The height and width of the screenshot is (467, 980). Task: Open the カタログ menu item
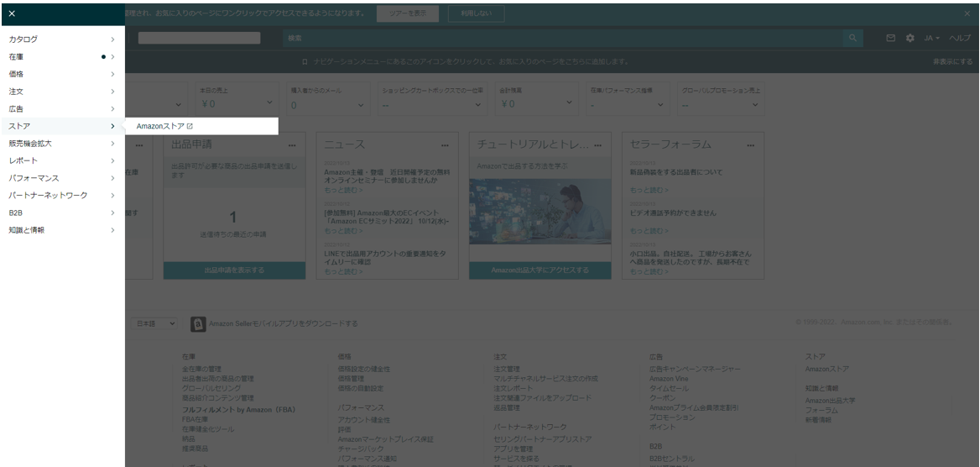(x=62, y=39)
